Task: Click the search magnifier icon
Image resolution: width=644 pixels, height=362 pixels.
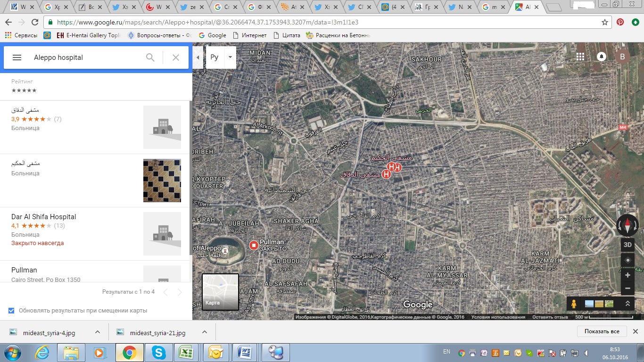Action: point(150,58)
